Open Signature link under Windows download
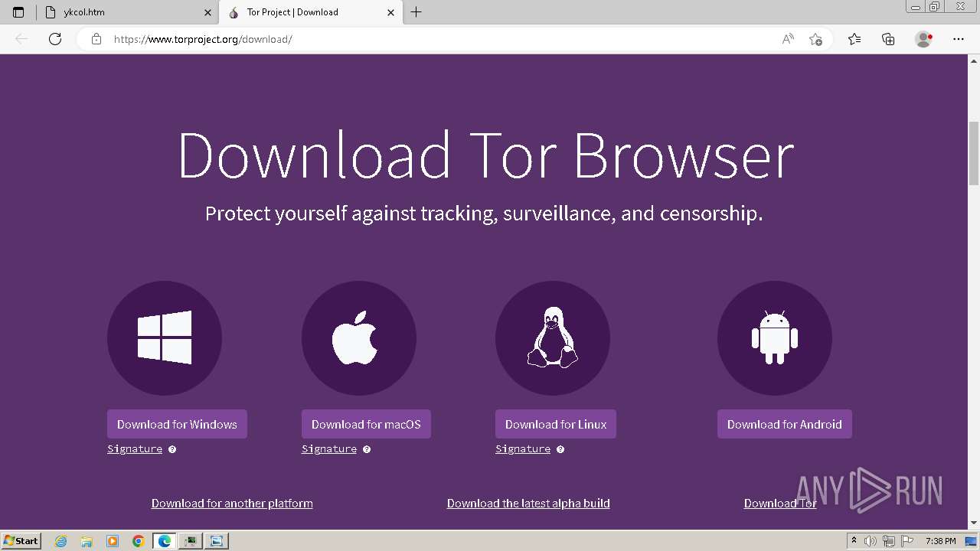Screen dimensions: 980x551 (x=135, y=449)
